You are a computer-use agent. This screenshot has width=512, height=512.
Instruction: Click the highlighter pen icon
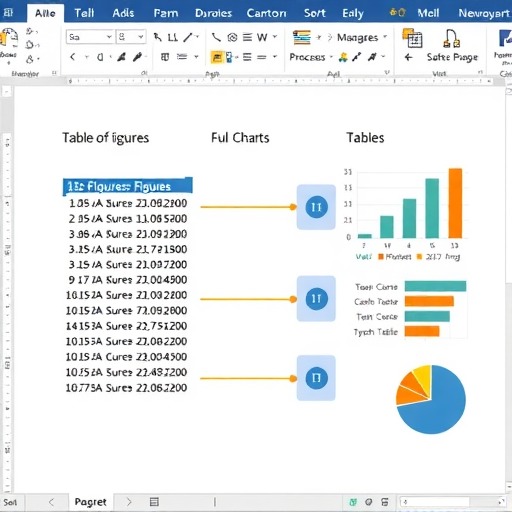click(137, 57)
